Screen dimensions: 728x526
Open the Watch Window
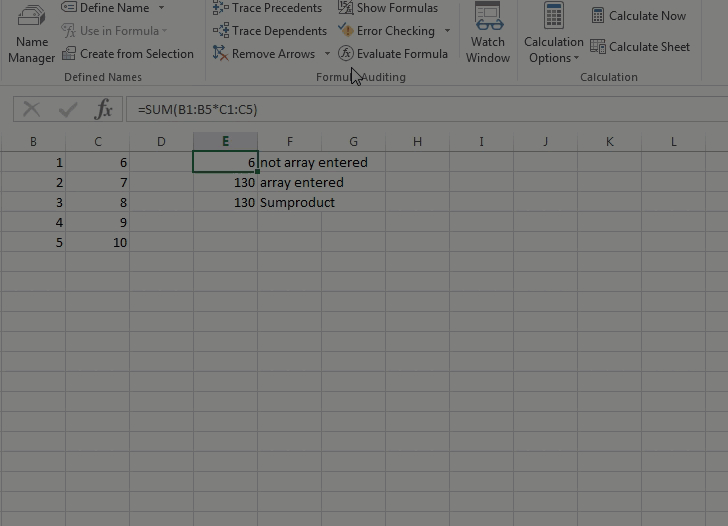[488, 33]
